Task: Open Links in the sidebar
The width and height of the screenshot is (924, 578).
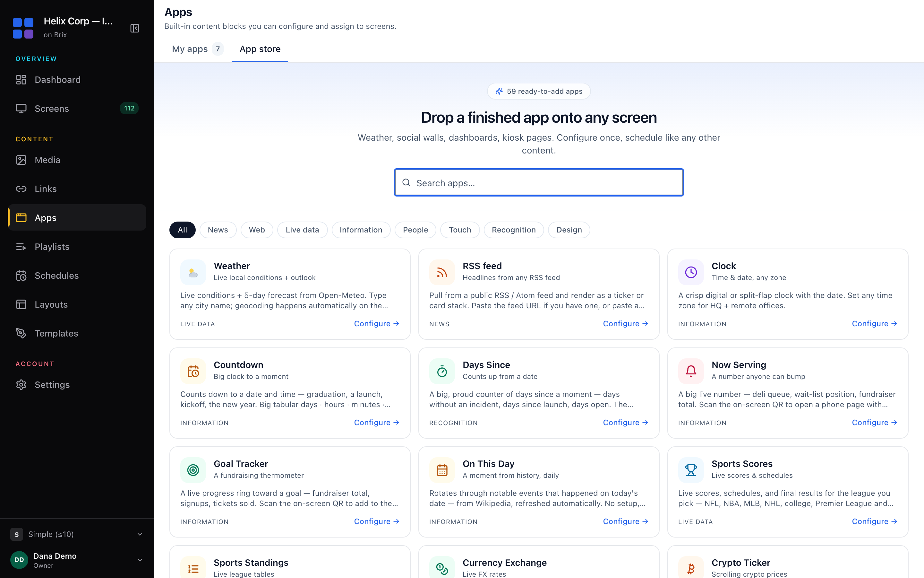Action: tap(77, 189)
